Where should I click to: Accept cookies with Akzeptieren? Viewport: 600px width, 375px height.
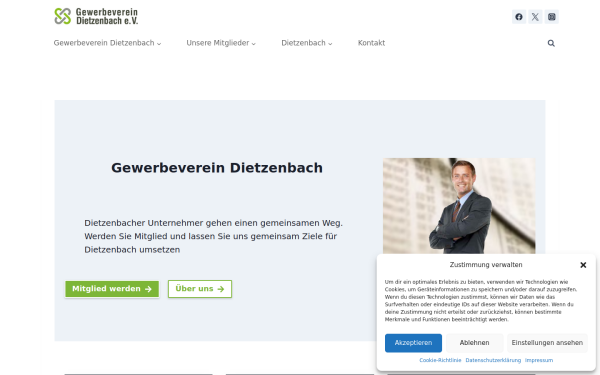[413, 343]
